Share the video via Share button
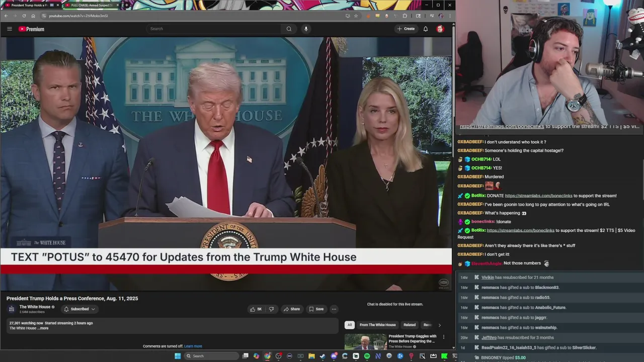 [291, 309]
